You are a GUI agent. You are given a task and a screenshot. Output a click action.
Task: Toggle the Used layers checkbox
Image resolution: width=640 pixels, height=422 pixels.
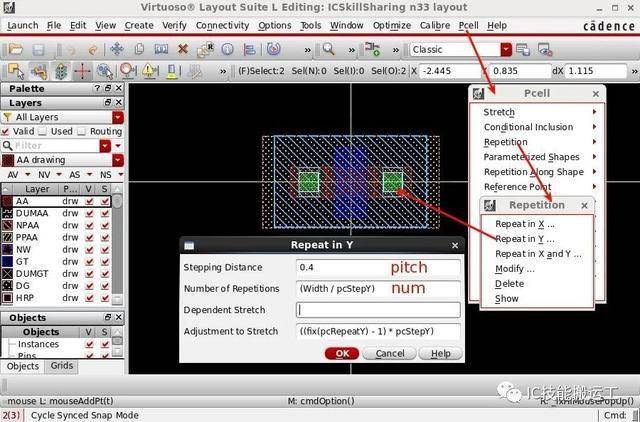[x=43, y=131]
